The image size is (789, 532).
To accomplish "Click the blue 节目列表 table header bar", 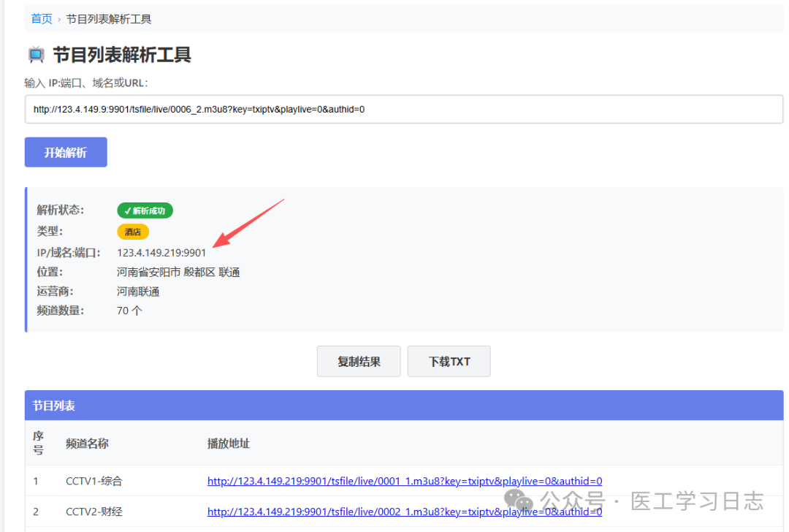I will (x=403, y=406).
